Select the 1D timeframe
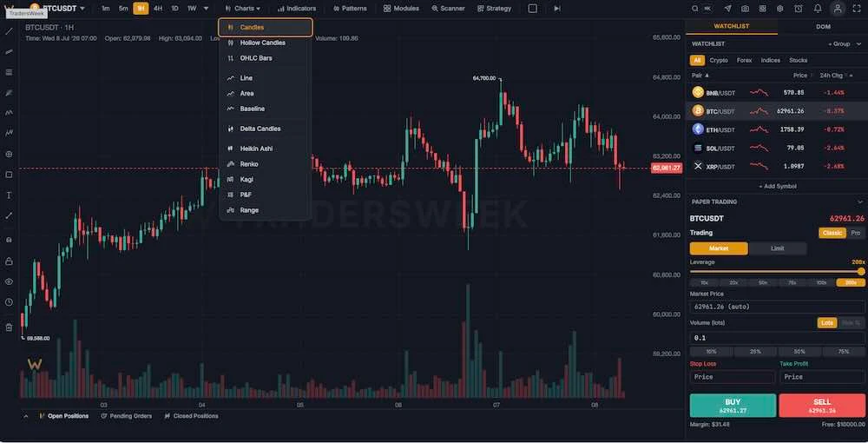Screen dimensions: 868x443 [x=175, y=9]
